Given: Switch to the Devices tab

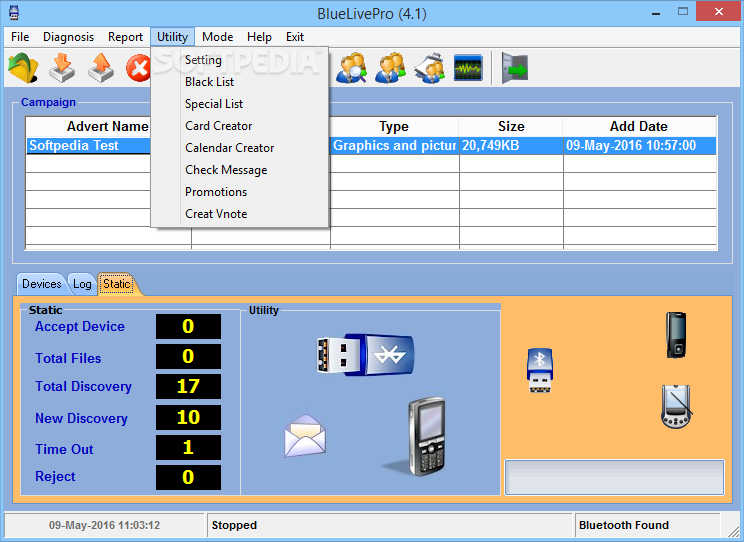Looking at the screenshot, I should pyautogui.click(x=41, y=284).
